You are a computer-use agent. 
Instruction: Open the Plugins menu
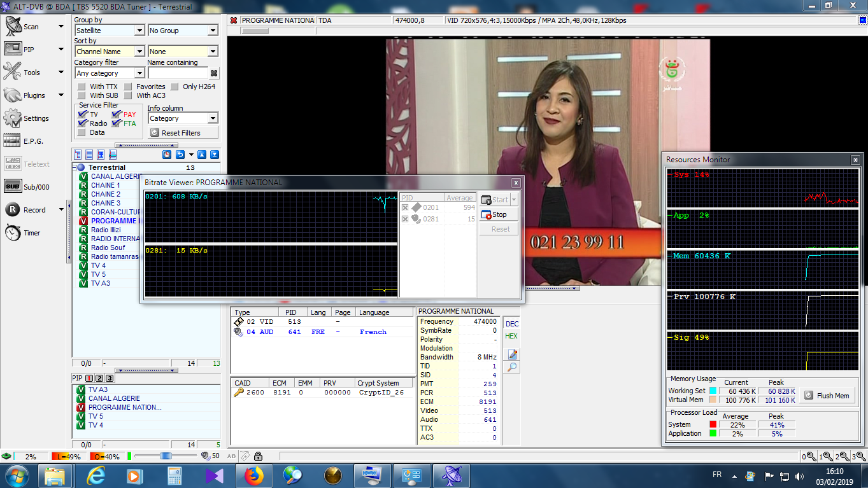coord(33,95)
